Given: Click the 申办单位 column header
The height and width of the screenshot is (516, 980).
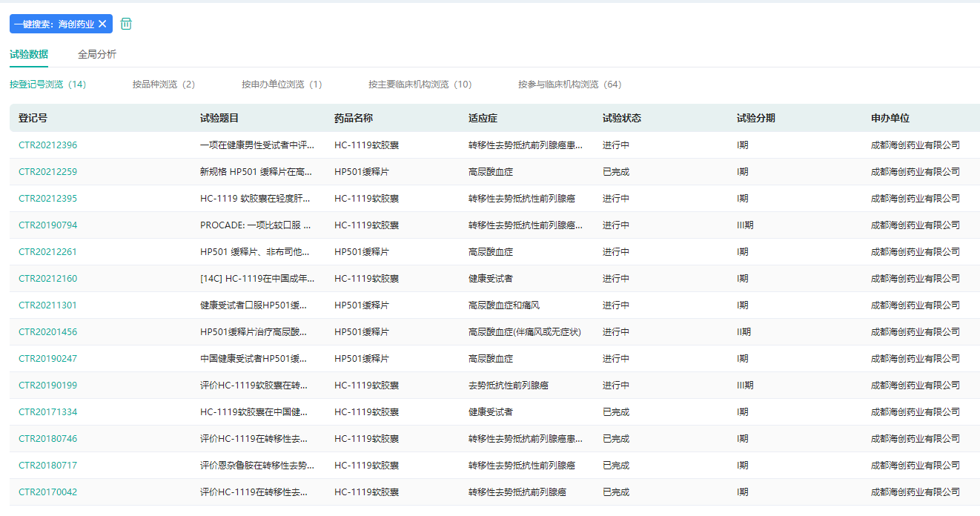Looking at the screenshot, I should (890, 118).
